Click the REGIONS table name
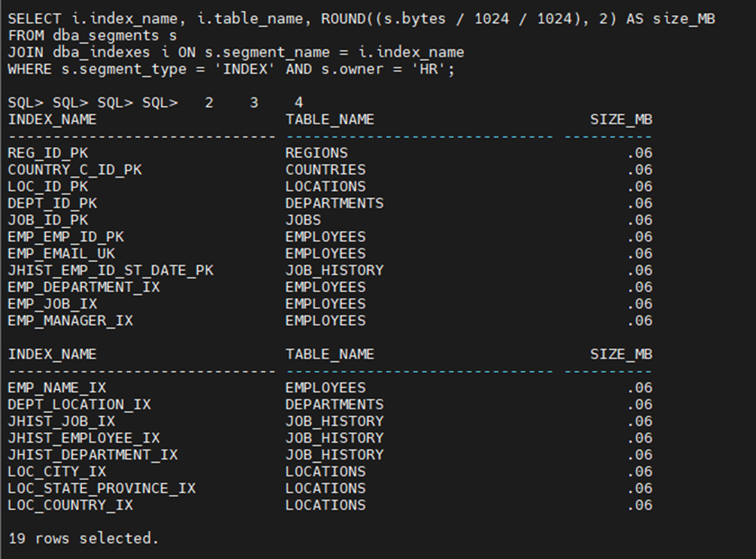Image resolution: width=756 pixels, height=559 pixels. (316, 153)
